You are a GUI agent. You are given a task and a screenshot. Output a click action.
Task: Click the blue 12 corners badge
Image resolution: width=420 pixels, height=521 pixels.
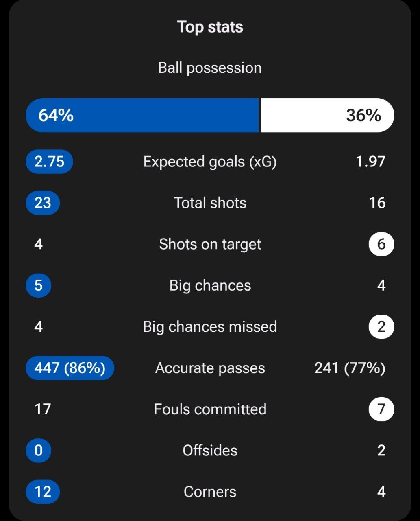pos(43,492)
